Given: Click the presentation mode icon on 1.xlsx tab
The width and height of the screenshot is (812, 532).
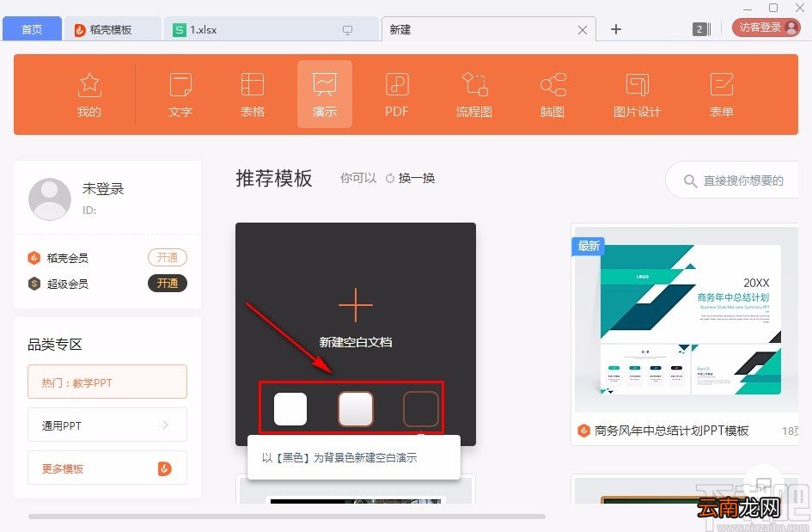Looking at the screenshot, I should click(347, 30).
